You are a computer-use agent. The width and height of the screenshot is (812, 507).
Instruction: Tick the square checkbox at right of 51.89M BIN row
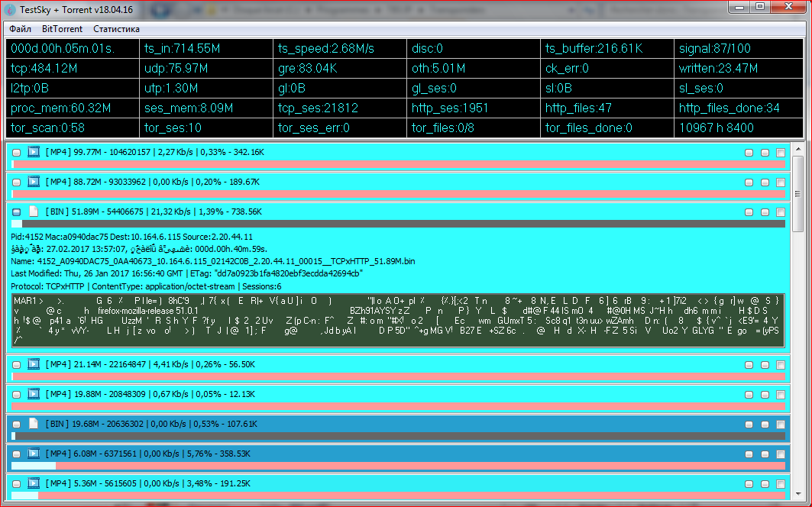[780, 212]
